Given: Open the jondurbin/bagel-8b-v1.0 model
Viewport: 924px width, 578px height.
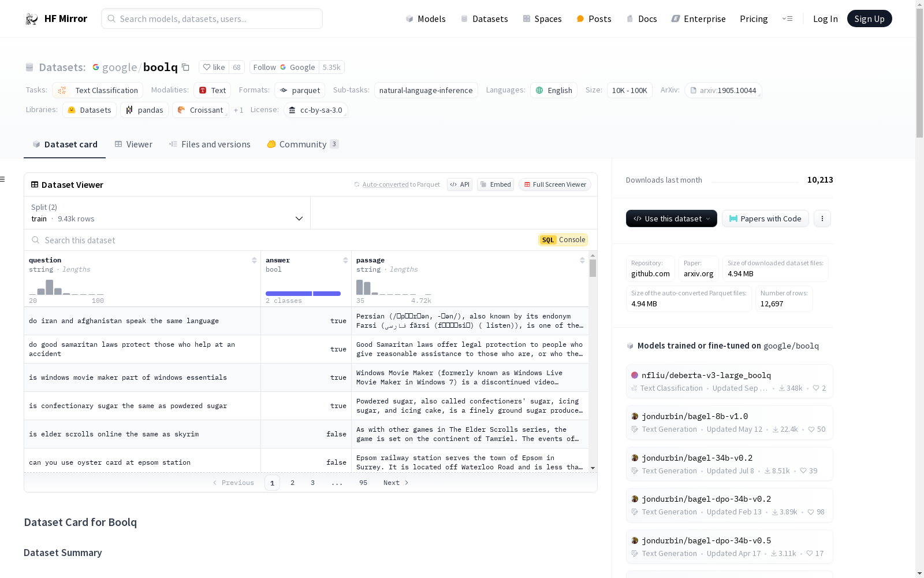Looking at the screenshot, I should pos(729,423).
